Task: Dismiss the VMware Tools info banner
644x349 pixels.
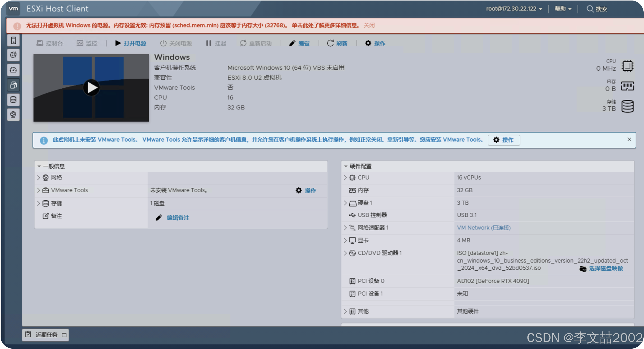Action: (629, 139)
